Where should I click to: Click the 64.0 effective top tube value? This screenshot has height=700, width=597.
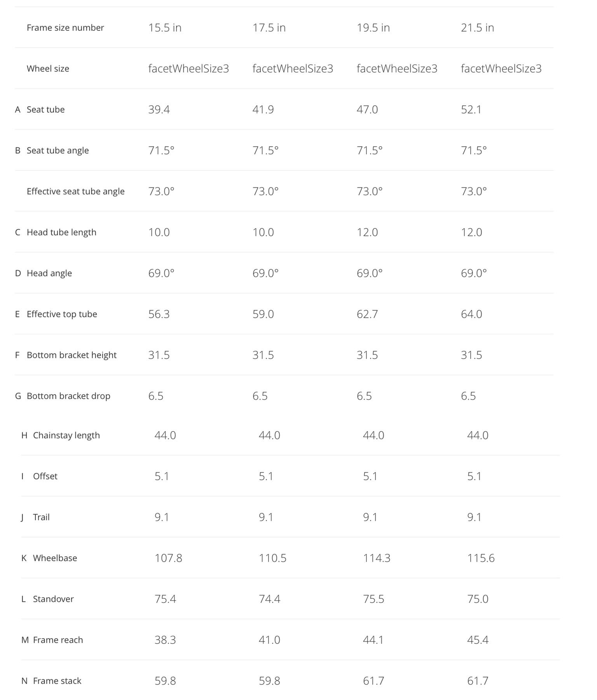471,314
